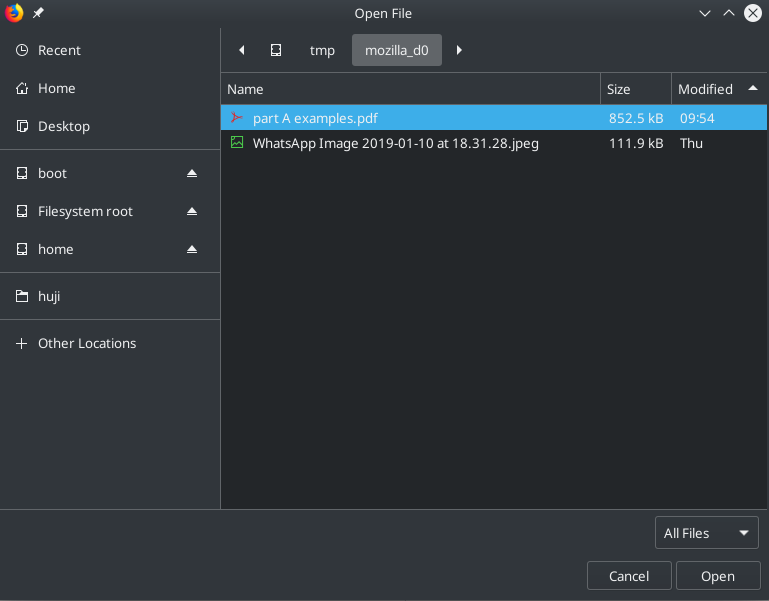Minimize dialog with down chevron
The width and height of the screenshot is (769, 601).
705,13
